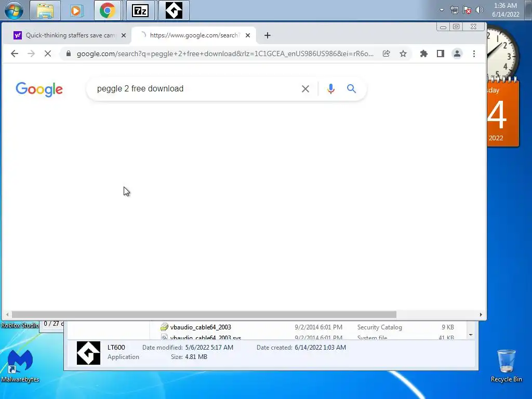The width and height of the screenshot is (532, 399).
Task: Open Chrome's three-dot menu
Action: [474, 54]
